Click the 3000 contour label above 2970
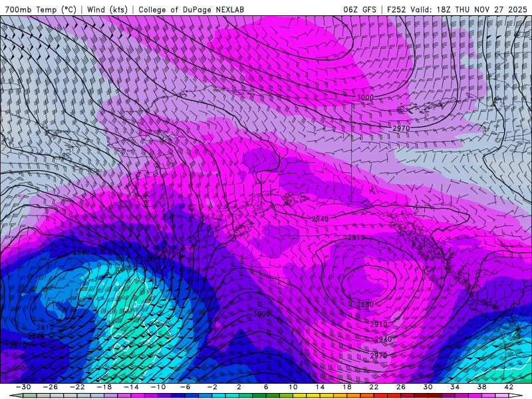532x399 pixels. [365, 97]
